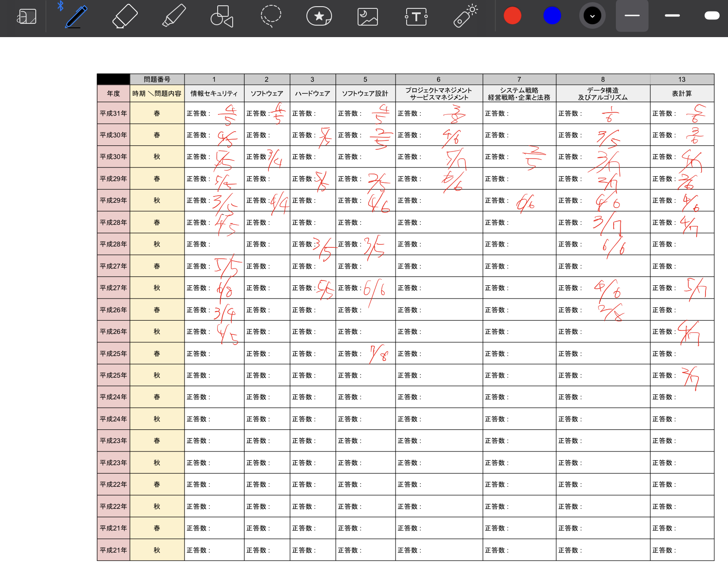
Task: Select the Pen tool
Action: click(76, 17)
